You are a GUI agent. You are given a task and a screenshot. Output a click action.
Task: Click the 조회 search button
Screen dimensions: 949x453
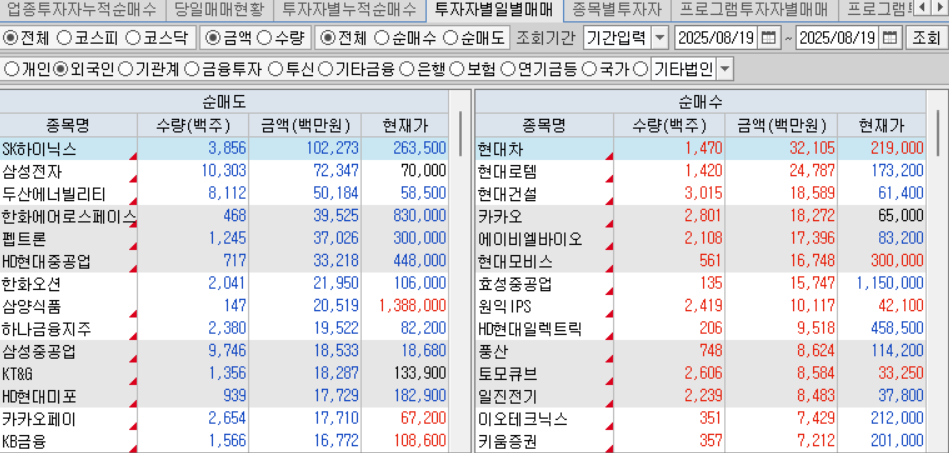pos(926,38)
